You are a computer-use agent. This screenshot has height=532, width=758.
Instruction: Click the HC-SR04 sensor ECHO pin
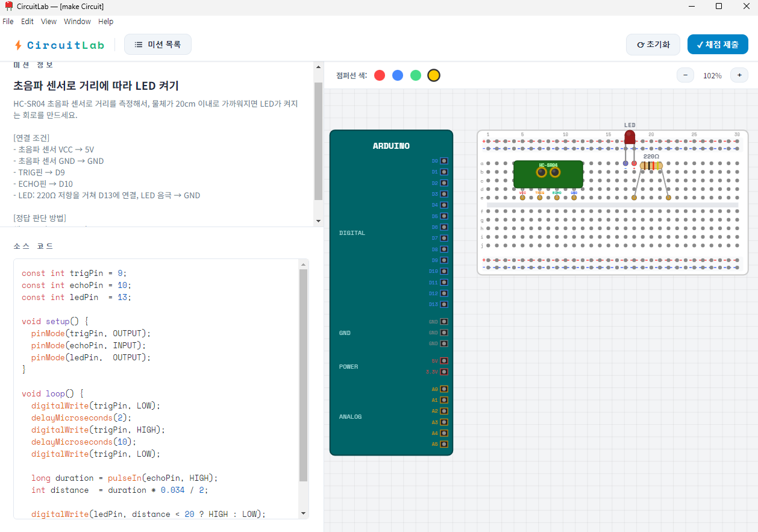pos(557,198)
